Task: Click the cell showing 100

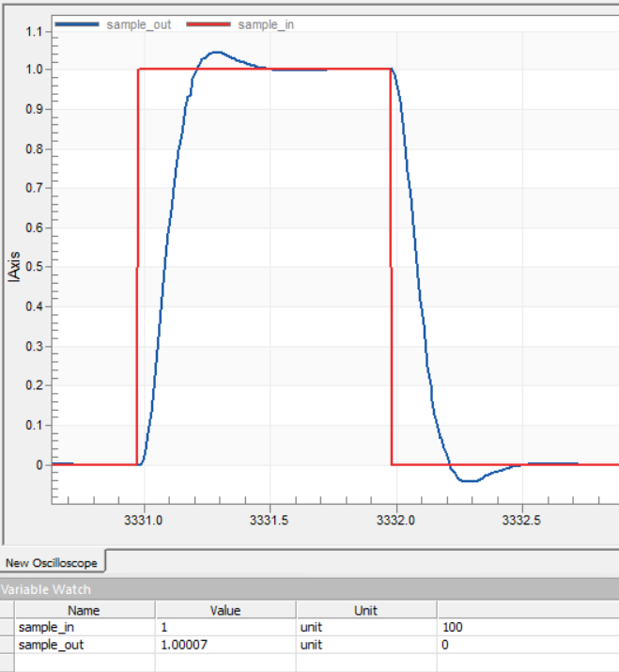Action: 526,627
